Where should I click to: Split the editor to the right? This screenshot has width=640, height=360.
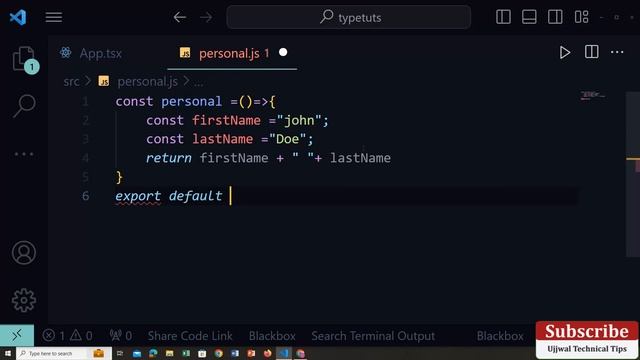pyautogui.click(x=591, y=52)
